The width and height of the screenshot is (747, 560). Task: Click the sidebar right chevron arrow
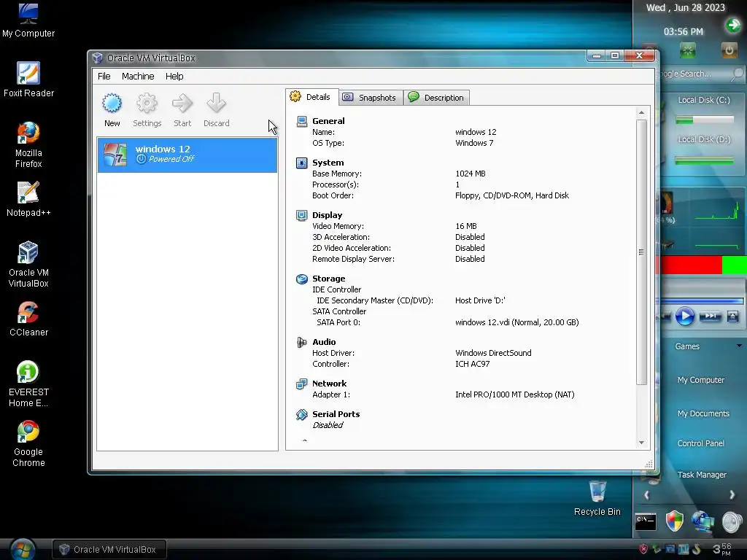[732, 495]
